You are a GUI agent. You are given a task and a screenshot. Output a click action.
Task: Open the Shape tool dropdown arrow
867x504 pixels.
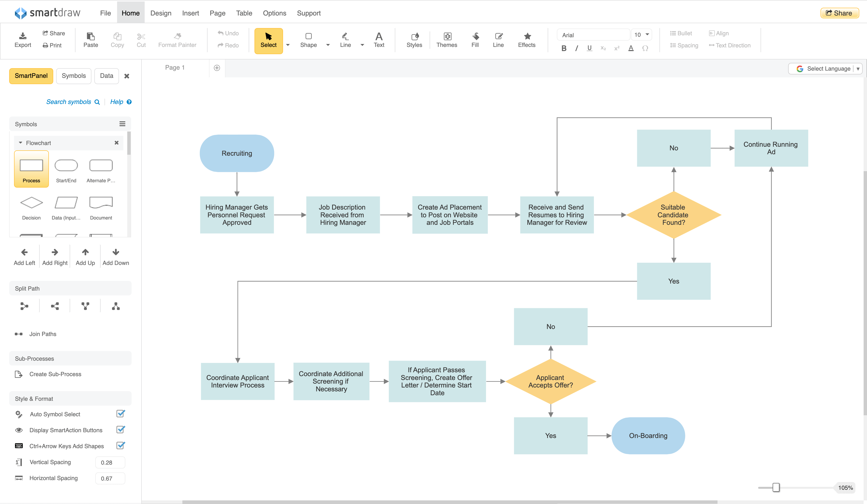pyautogui.click(x=328, y=45)
